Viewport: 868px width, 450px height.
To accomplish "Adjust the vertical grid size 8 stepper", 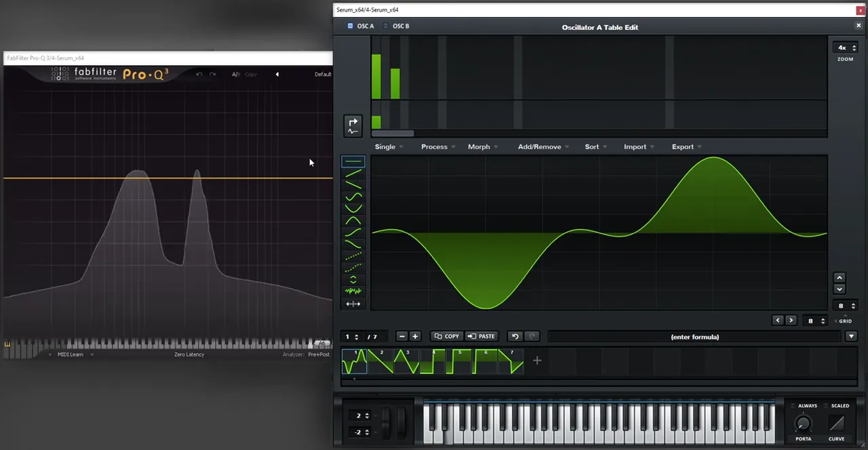I will [x=845, y=306].
